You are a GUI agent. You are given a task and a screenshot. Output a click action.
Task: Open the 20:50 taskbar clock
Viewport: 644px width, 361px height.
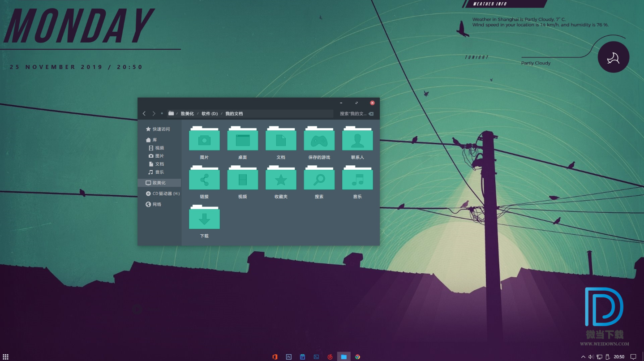coord(619,357)
